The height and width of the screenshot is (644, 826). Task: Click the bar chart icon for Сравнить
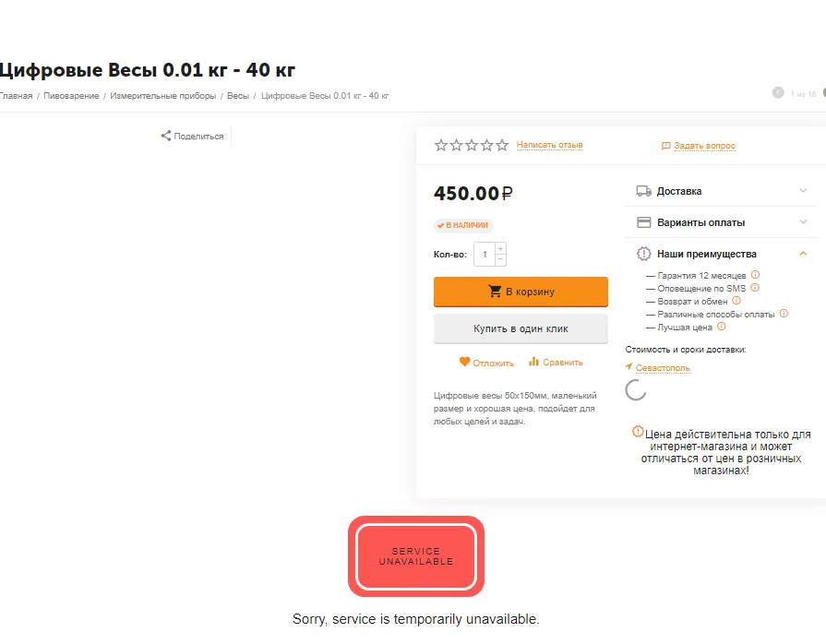[533, 362]
